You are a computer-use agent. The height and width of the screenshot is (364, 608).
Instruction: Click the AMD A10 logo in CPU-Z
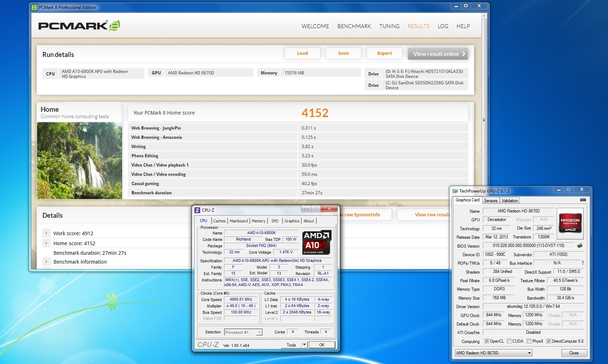click(317, 242)
